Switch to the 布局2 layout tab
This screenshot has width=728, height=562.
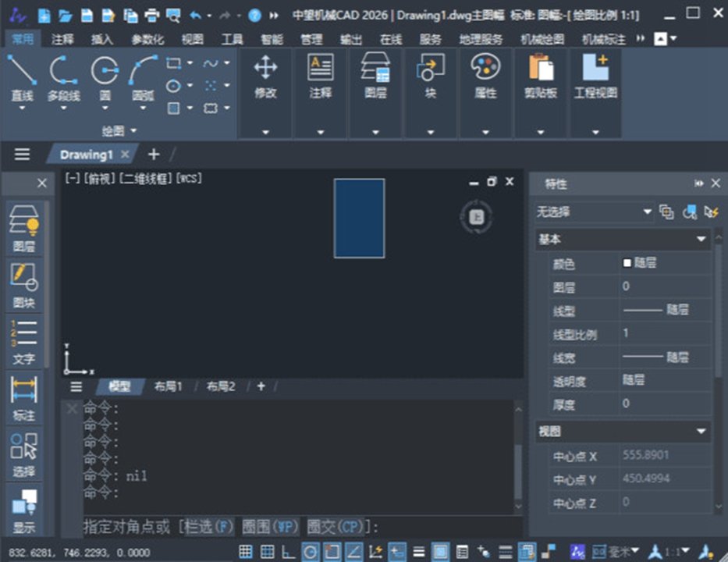tap(221, 386)
